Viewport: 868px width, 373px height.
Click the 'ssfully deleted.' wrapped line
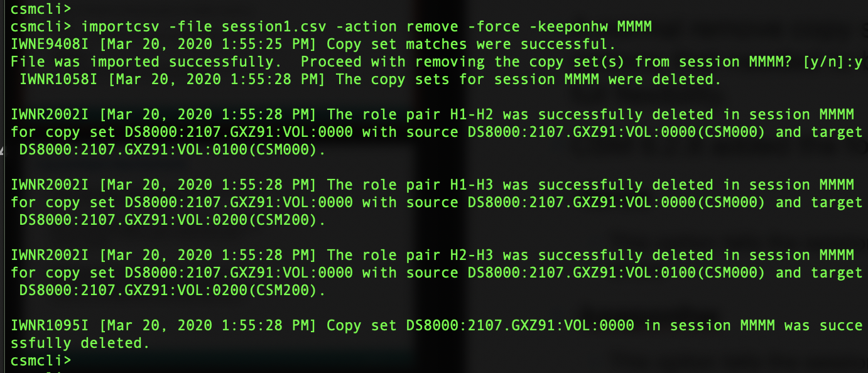pos(80,343)
